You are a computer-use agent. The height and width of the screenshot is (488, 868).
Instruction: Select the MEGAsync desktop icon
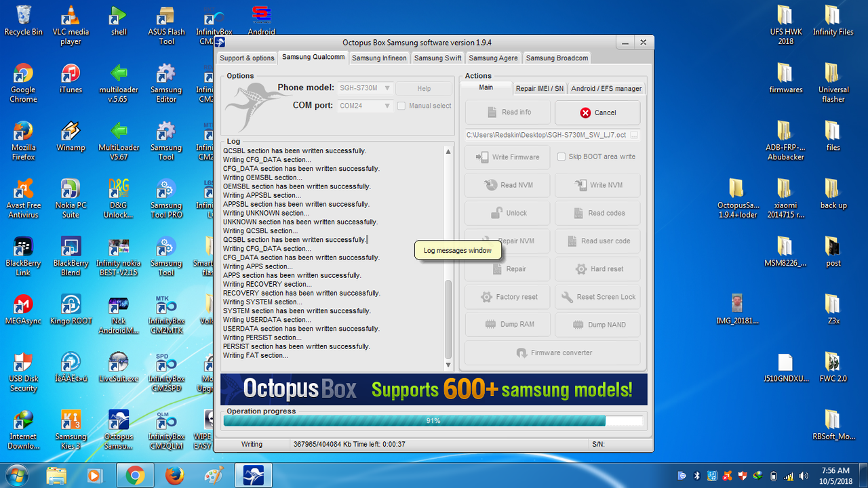(x=23, y=310)
